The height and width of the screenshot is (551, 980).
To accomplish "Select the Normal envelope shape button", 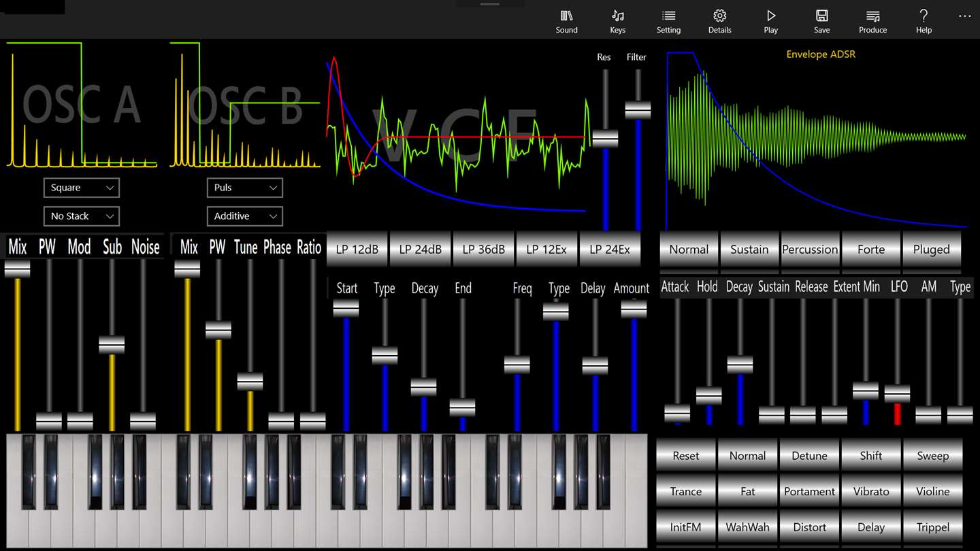I will 689,249.
